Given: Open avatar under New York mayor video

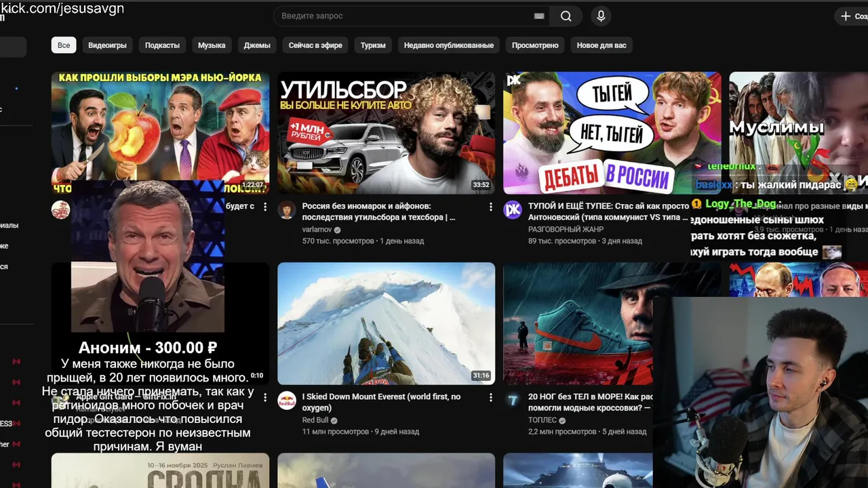Looking at the screenshot, I should tap(61, 209).
